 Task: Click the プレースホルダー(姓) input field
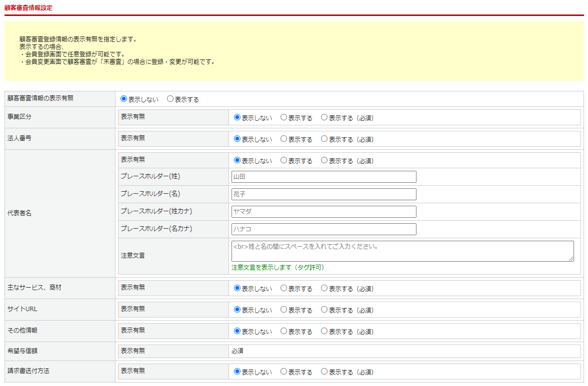323,177
